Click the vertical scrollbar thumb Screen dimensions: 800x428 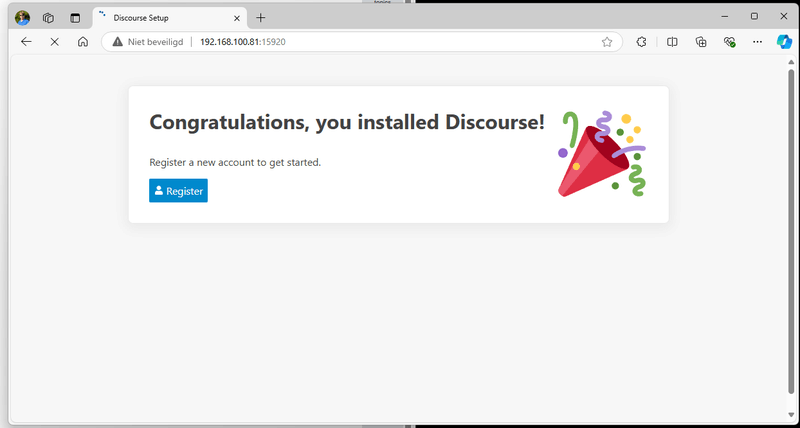tap(791, 232)
